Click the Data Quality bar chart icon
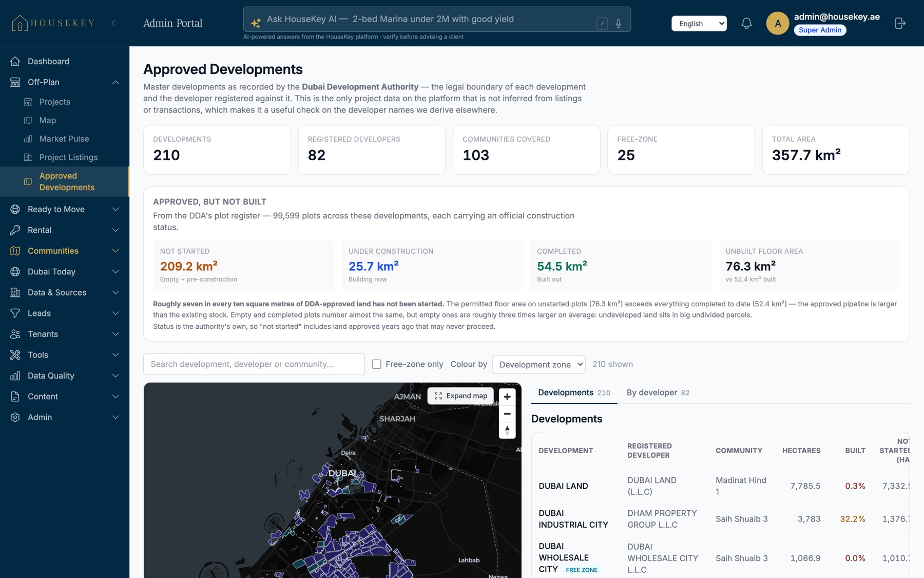Image resolution: width=924 pixels, height=578 pixels. (15, 376)
